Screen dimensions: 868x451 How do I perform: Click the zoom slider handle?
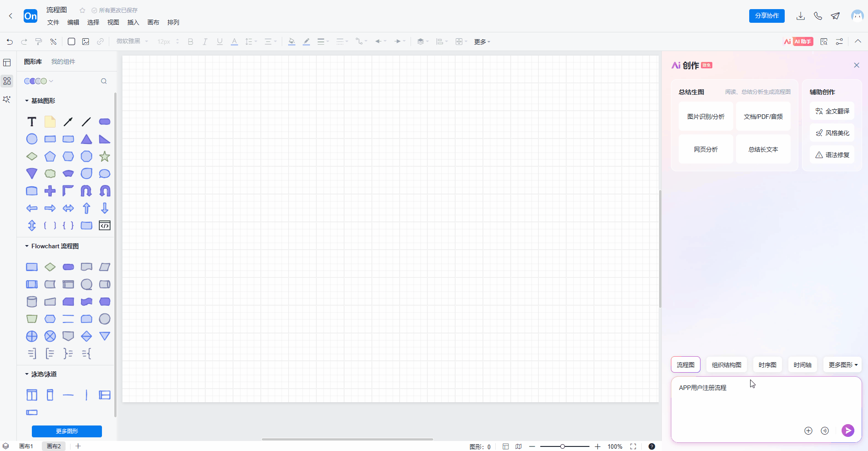tap(563, 446)
